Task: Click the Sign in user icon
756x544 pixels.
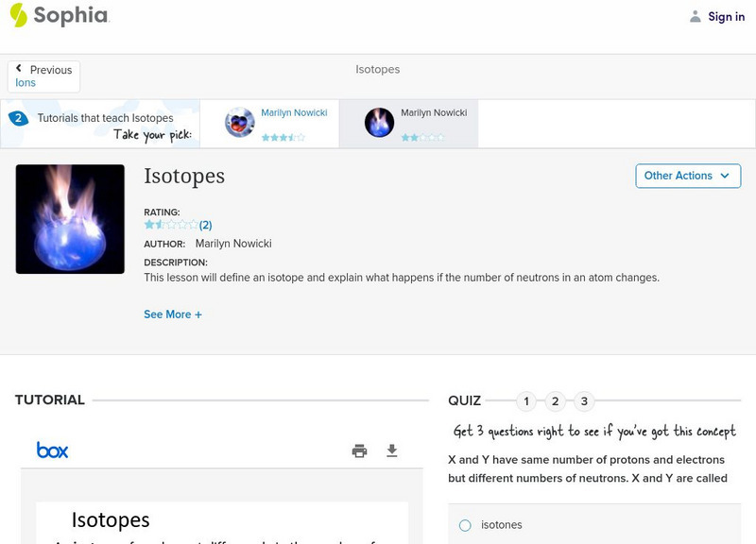Action: 696,16
